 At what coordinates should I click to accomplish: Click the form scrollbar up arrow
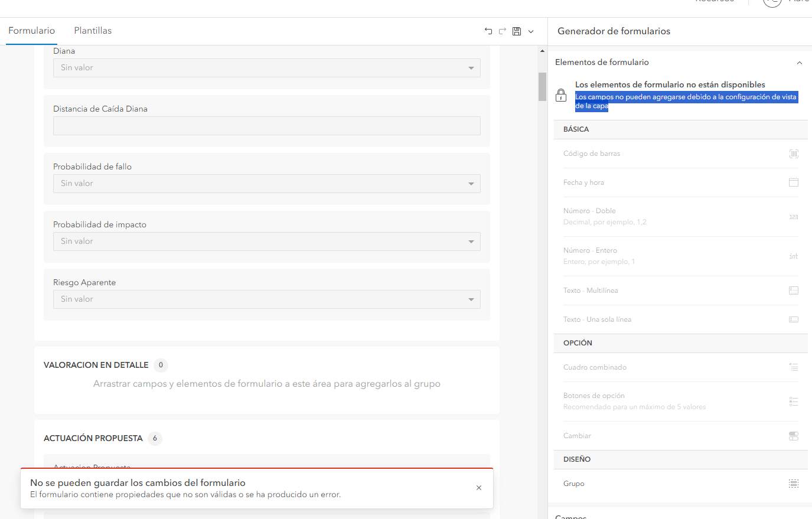point(542,51)
